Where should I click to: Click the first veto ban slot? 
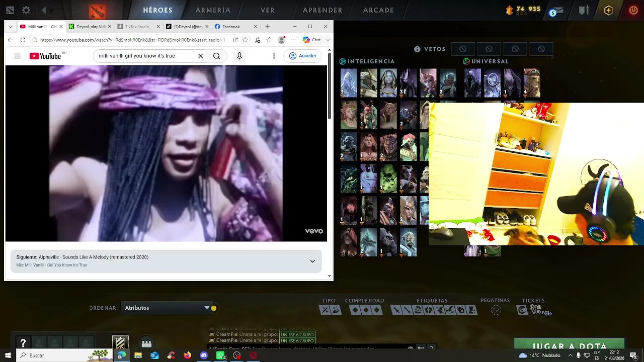click(463, 49)
